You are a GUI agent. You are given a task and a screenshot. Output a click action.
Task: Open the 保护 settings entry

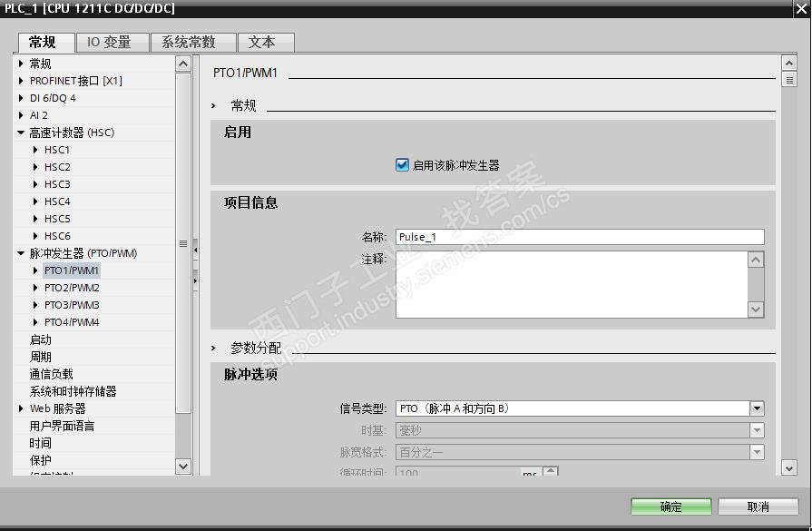pos(41,460)
